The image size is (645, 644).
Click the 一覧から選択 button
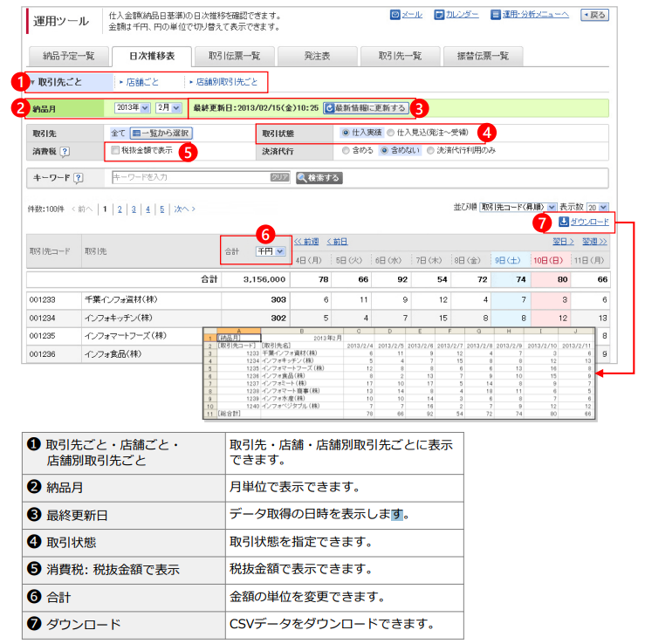[161, 133]
